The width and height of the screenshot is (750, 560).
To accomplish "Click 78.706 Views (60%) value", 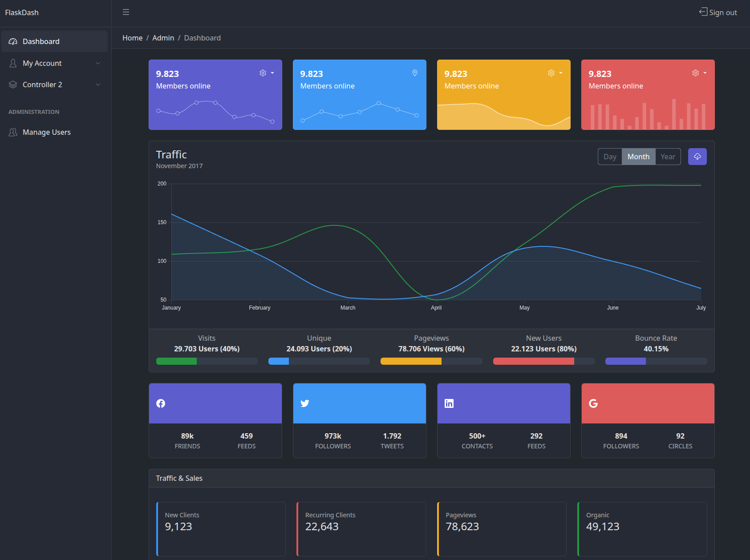I will tap(431, 349).
